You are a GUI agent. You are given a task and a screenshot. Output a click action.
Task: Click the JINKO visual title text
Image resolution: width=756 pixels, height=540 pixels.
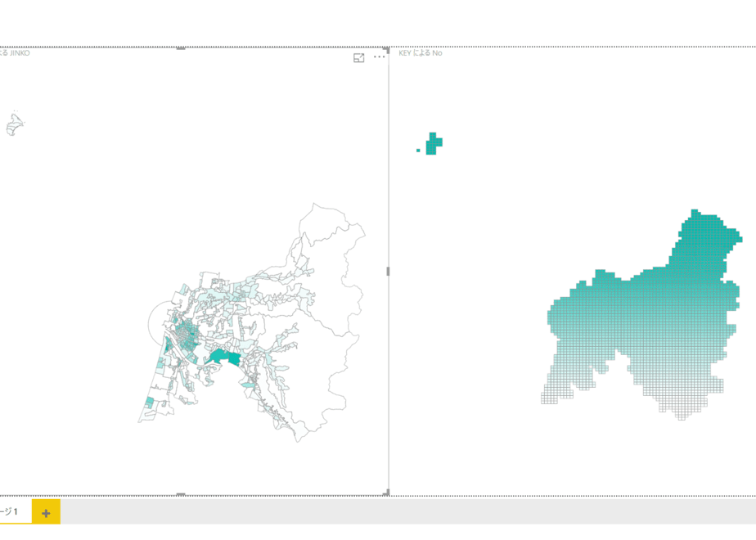pos(15,53)
